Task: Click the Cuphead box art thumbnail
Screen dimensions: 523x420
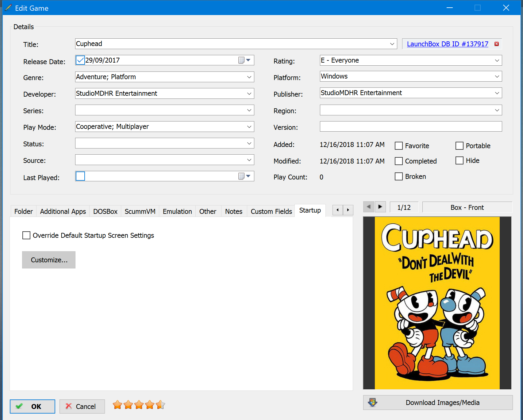Action: [437, 303]
